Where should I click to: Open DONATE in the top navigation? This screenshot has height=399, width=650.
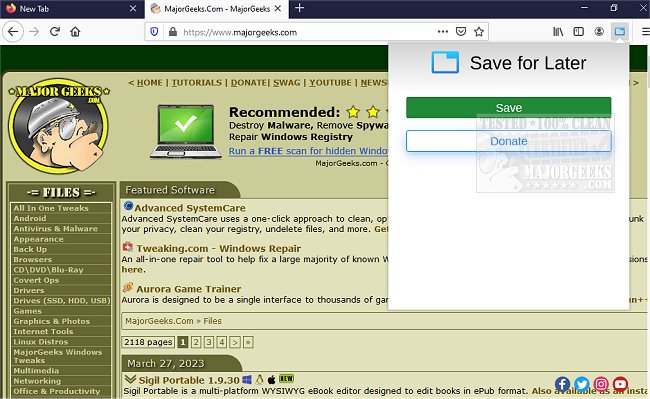coord(249,82)
